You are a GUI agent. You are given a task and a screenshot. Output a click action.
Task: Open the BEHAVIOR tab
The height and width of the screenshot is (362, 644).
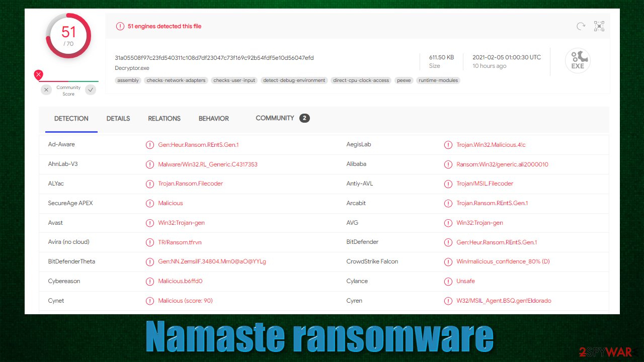click(214, 119)
